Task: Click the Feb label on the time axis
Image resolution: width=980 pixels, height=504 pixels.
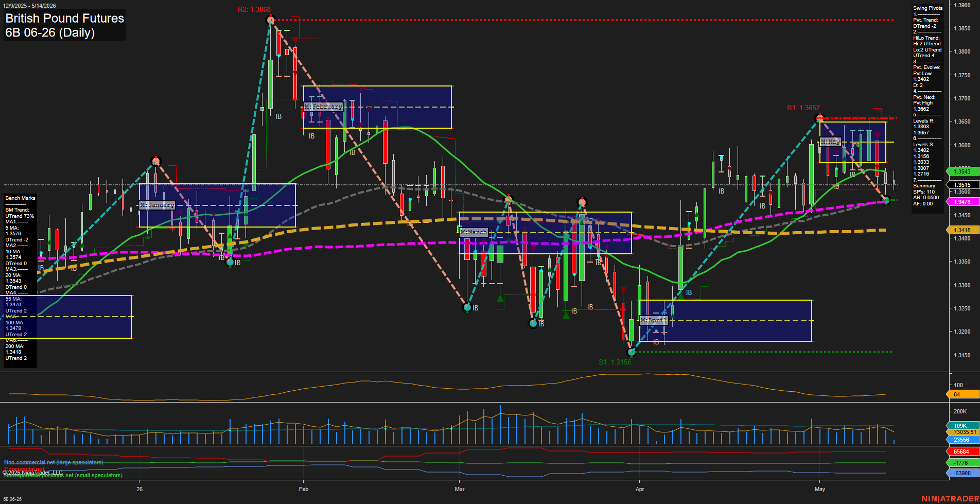Action: click(304, 489)
